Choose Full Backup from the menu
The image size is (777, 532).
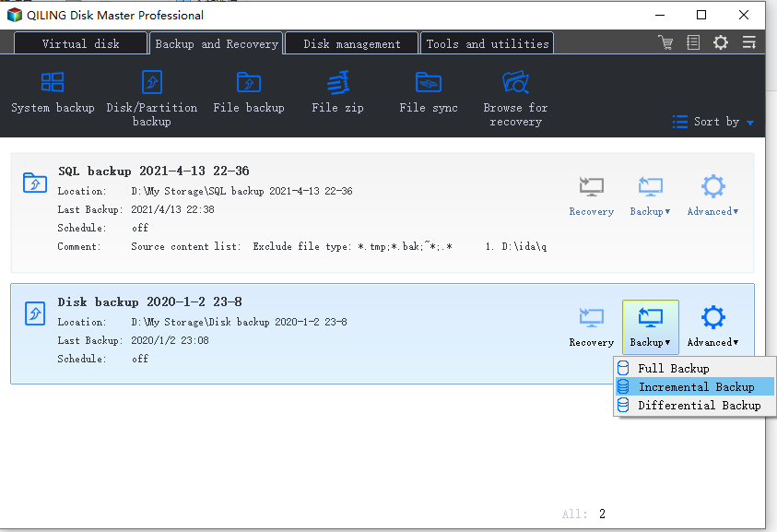click(695, 369)
